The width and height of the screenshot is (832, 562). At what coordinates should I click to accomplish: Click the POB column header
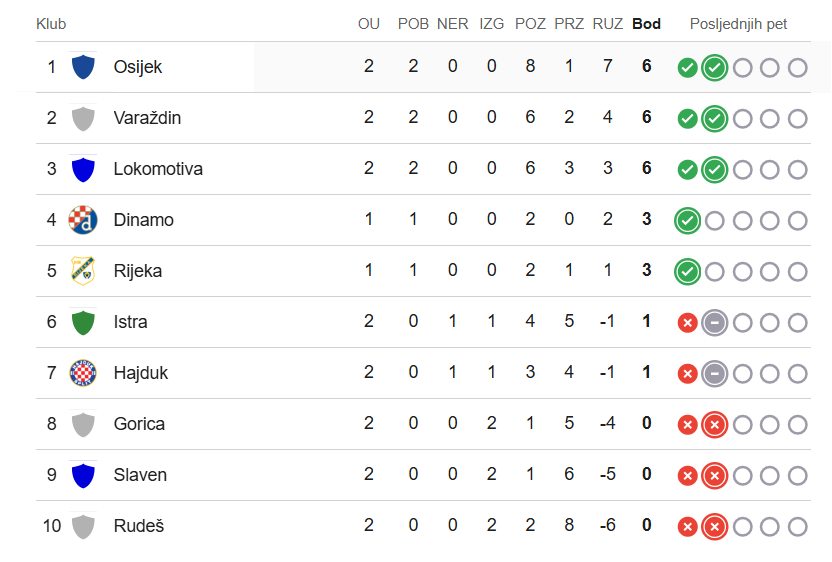pyautogui.click(x=413, y=24)
